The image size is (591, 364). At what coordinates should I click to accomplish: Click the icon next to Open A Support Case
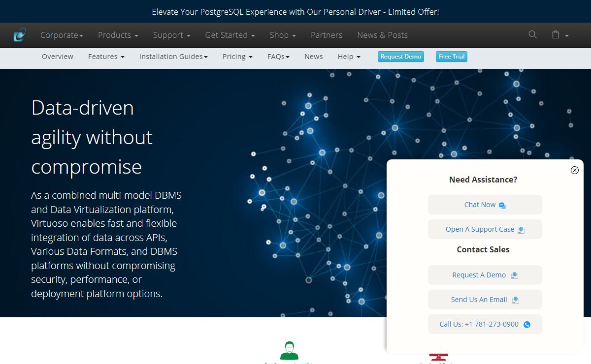[521, 230]
